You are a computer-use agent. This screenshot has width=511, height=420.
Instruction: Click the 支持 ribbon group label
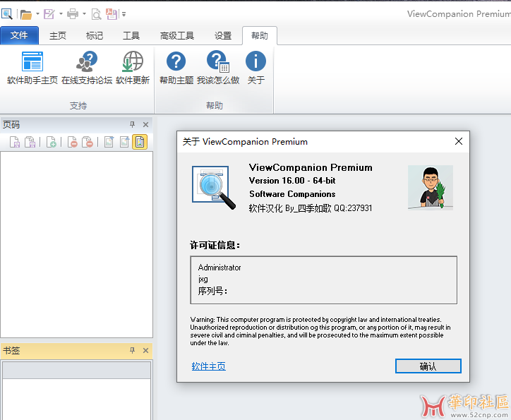(x=78, y=106)
